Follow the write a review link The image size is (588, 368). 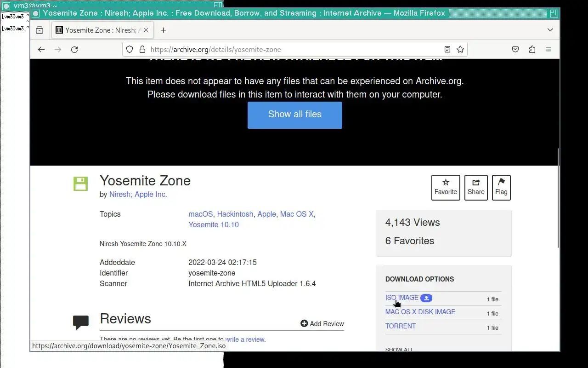coord(245,339)
